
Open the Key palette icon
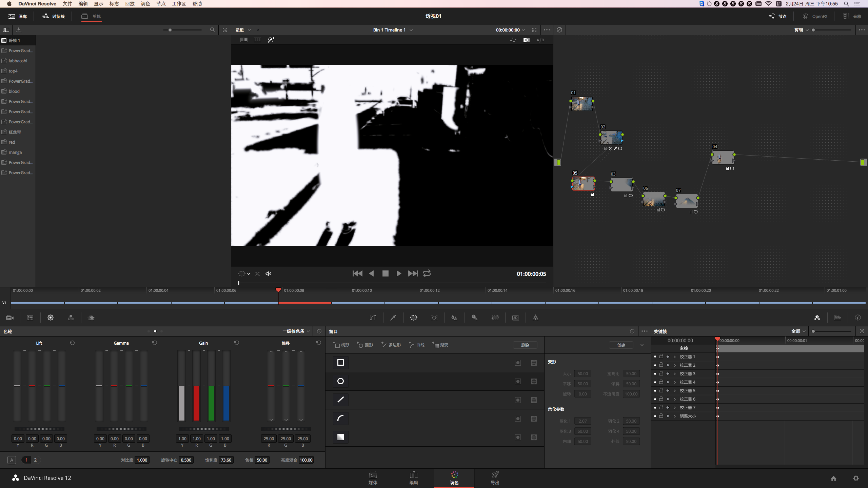tap(475, 318)
